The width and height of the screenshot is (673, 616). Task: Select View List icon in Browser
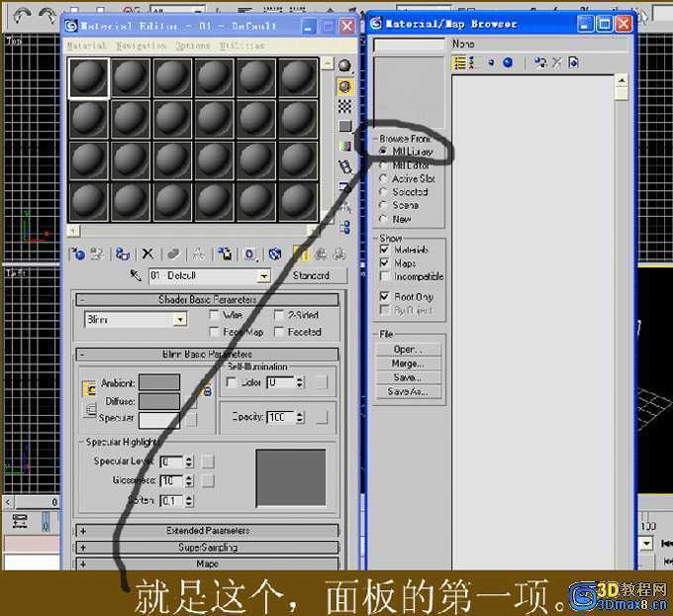click(459, 62)
